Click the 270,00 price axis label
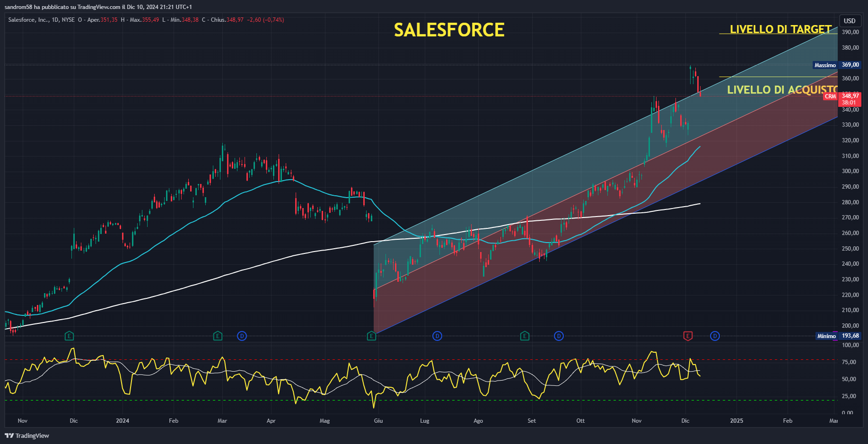 [x=850, y=218]
